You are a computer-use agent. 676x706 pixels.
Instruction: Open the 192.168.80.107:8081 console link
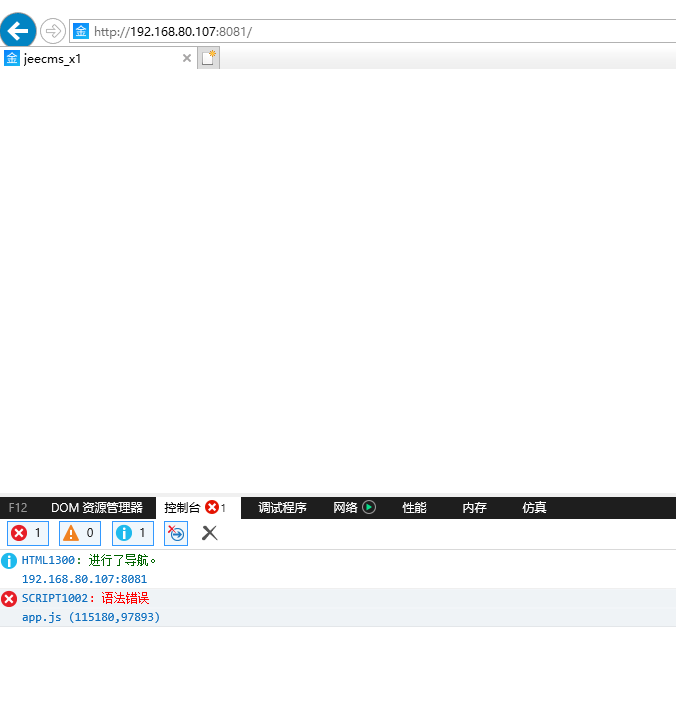(84, 579)
